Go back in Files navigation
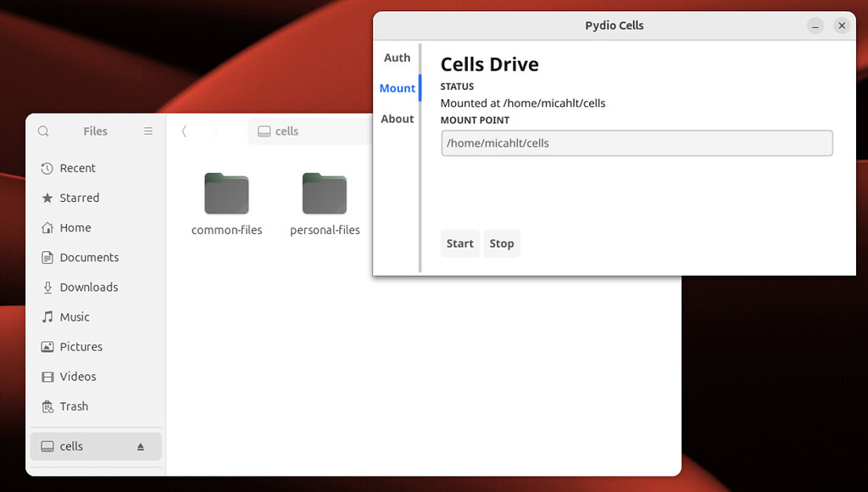This screenshot has height=492, width=868. coord(184,131)
